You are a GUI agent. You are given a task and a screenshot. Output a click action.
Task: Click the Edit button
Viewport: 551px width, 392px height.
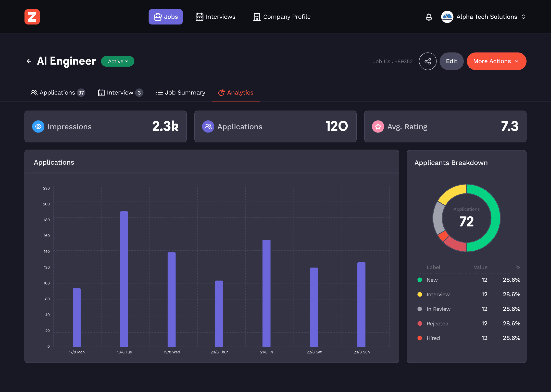452,61
